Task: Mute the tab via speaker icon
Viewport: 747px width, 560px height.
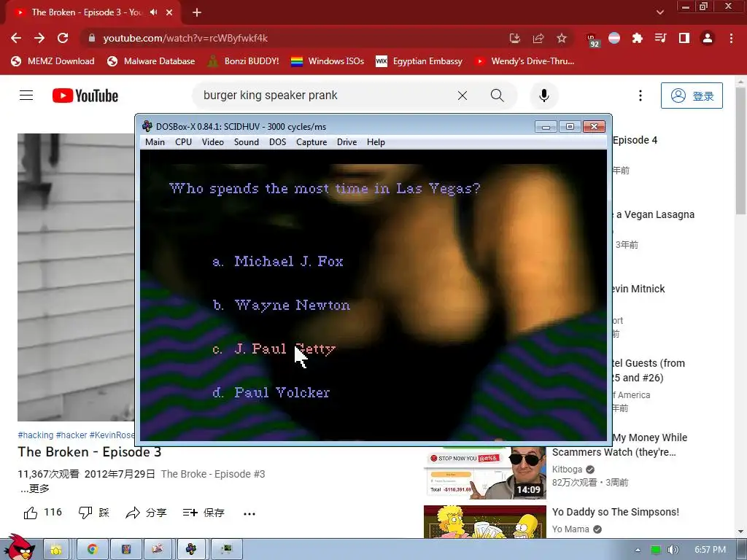Action: point(153,12)
